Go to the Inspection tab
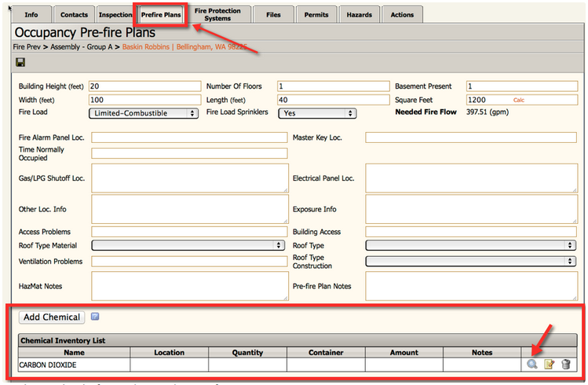This screenshot has width=588, height=385. [115, 15]
